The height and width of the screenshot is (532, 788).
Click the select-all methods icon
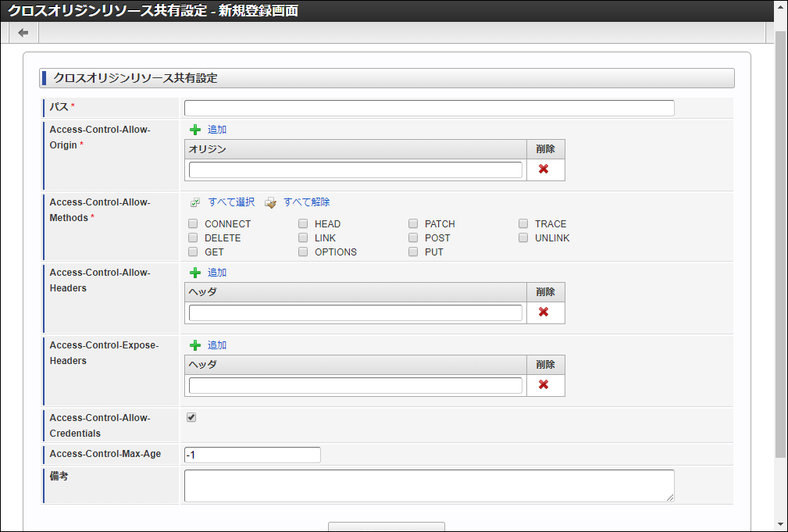click(x=195, y=202)
